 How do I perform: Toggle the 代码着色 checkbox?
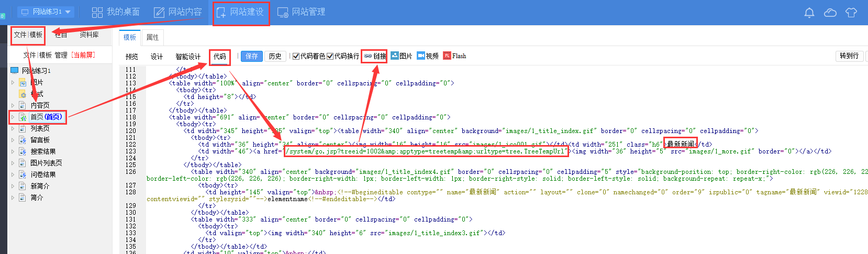tap(296, 56)
